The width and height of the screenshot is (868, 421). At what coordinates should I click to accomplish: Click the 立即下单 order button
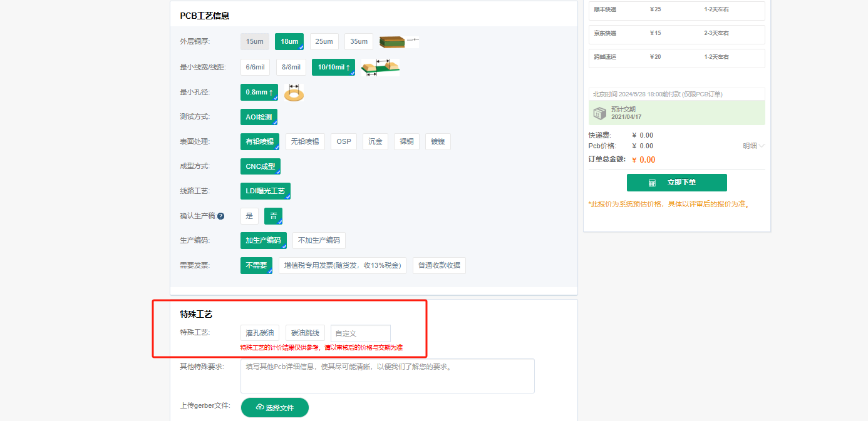coord(676,183)
